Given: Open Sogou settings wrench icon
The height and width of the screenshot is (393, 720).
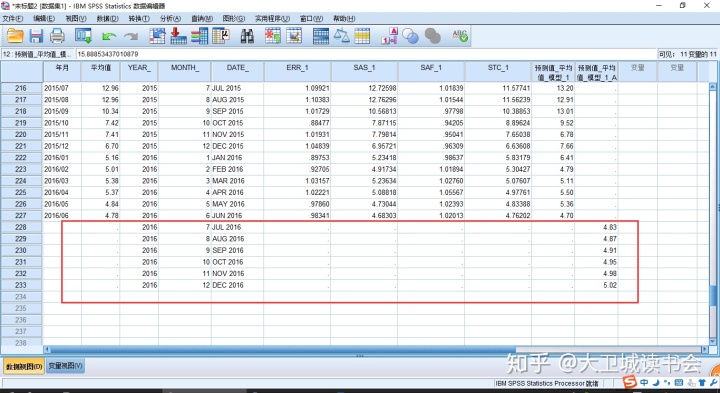Looking at the screenshot, I should coord(713,382).
